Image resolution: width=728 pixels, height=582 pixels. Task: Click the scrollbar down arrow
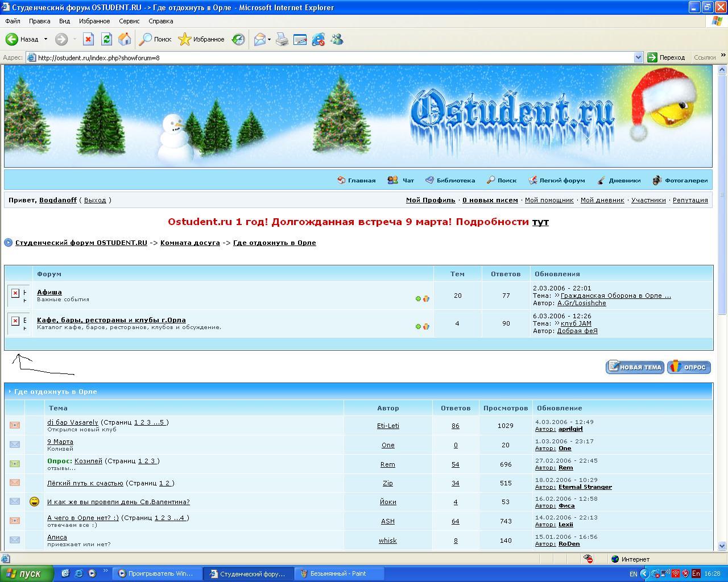pyautogui.click(x=723, y=547)
